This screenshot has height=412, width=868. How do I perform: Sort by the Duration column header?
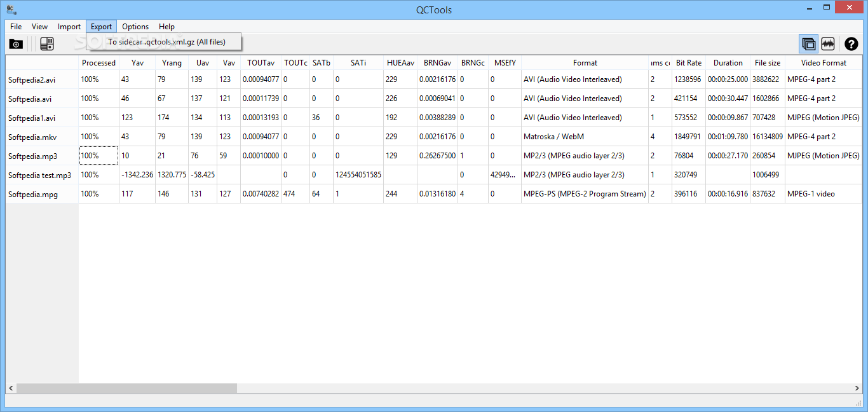pyautogui.click(x=728, y=63)
